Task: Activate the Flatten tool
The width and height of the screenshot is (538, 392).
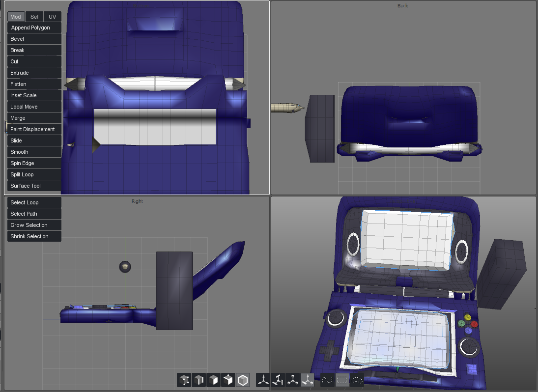Action: click(34, 84)
